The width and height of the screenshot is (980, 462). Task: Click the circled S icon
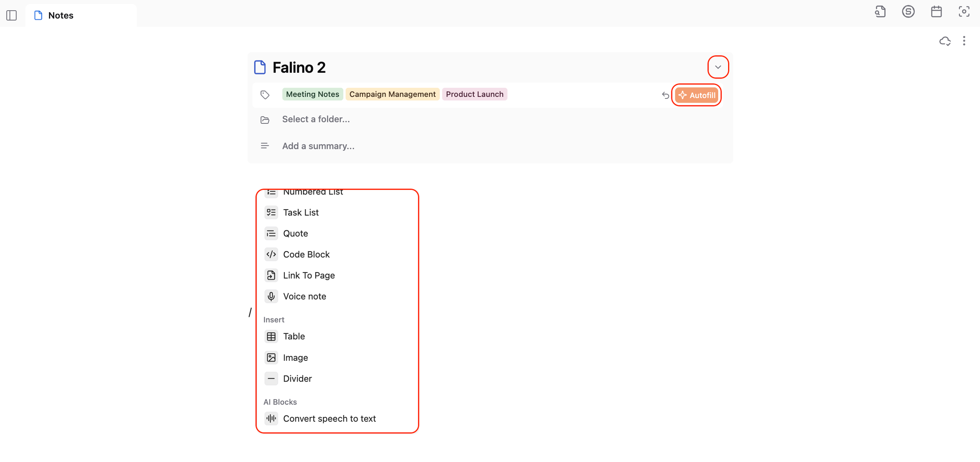click(908, 11)
